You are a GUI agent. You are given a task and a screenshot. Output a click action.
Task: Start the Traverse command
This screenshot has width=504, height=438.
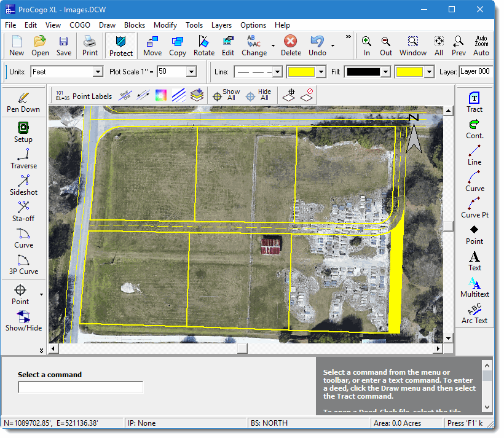(23, 158)
